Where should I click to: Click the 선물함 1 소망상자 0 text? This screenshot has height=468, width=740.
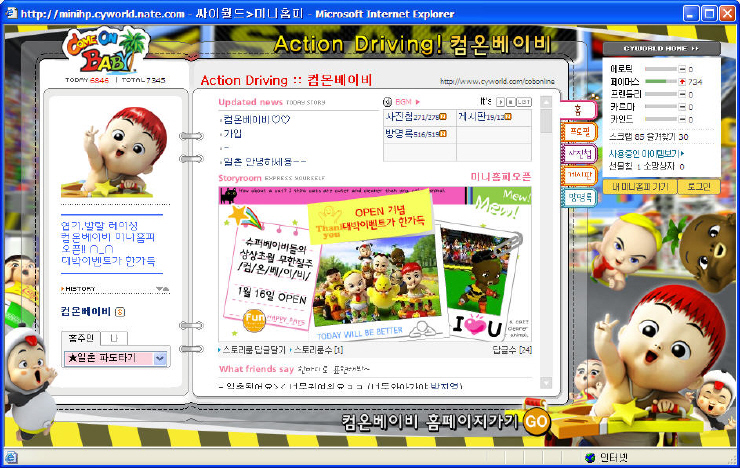point(646,167)
